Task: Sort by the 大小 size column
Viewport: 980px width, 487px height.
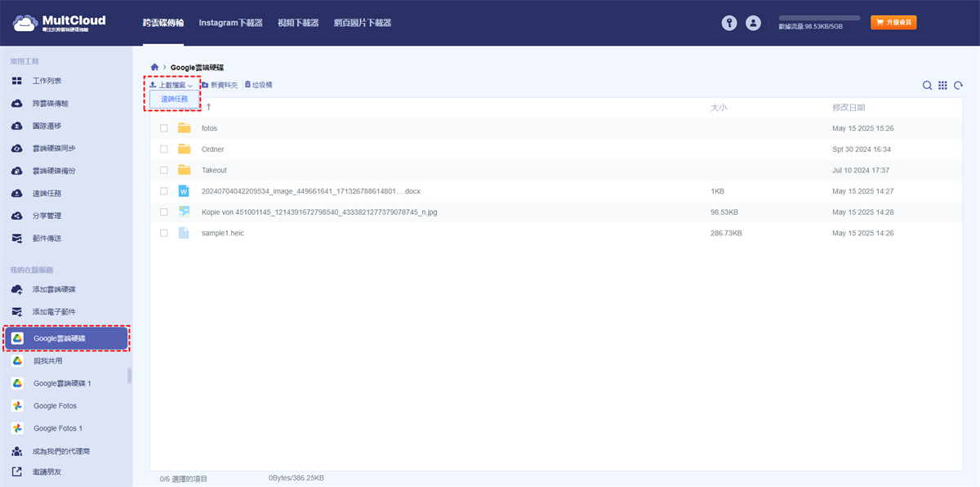Action: (719, 107)
